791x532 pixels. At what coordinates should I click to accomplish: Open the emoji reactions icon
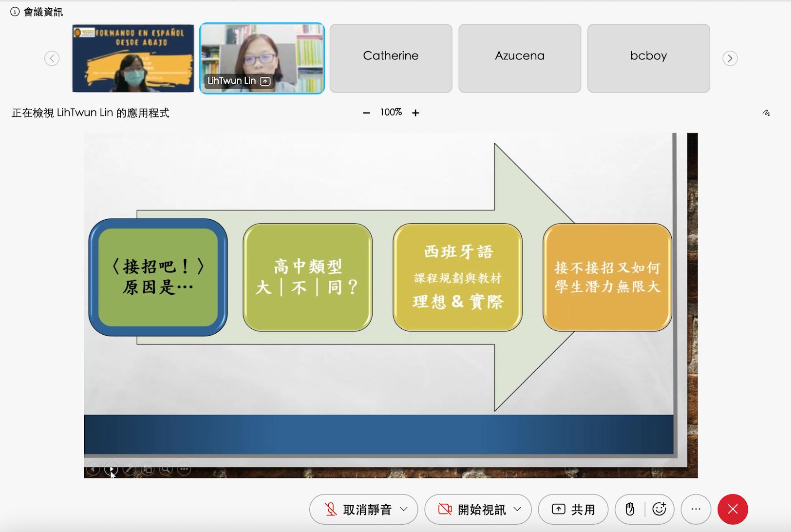659,509
